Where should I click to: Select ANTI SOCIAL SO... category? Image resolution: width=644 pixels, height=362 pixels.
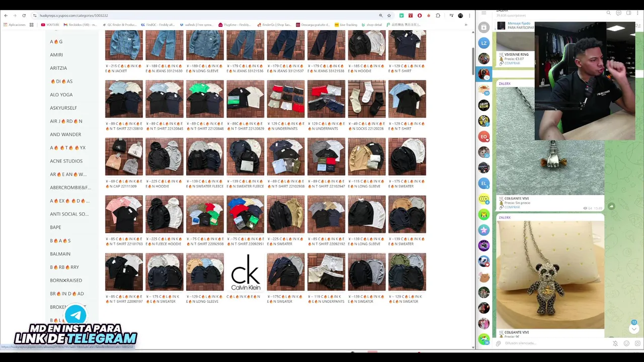tap(69, 214)
